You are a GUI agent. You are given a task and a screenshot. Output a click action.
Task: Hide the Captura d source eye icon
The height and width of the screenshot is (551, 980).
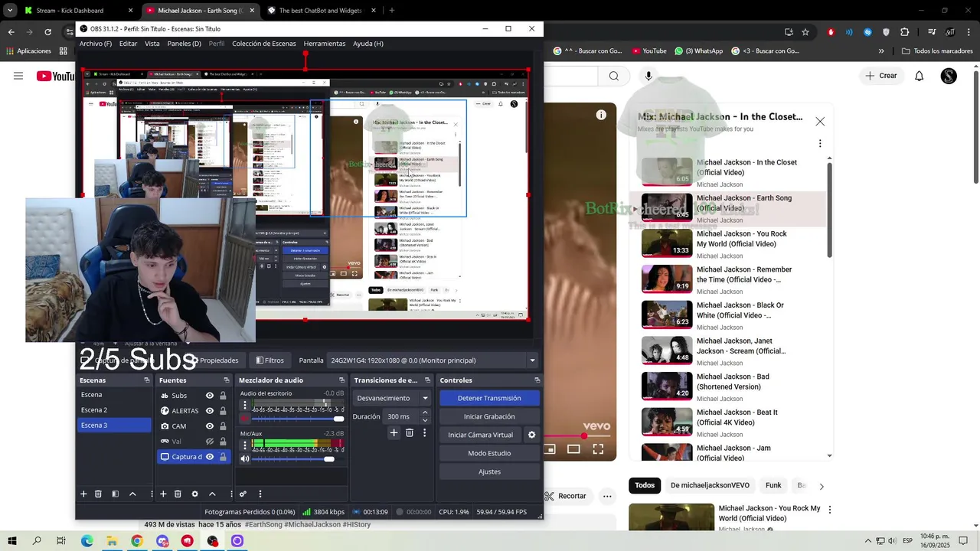point(210,457)
